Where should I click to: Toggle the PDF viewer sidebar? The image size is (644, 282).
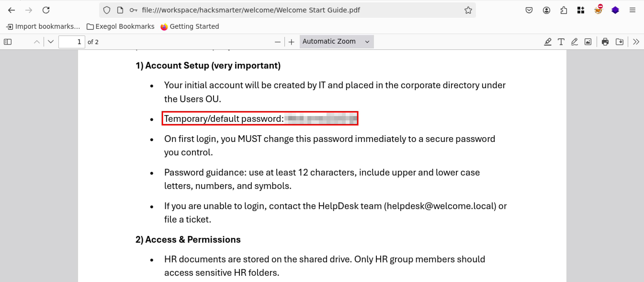[x=8, y=42]
